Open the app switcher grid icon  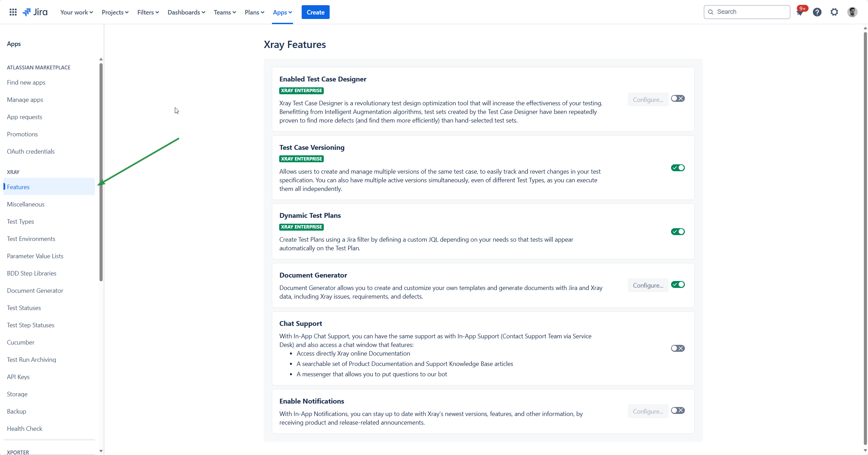[x=13, y=12]
